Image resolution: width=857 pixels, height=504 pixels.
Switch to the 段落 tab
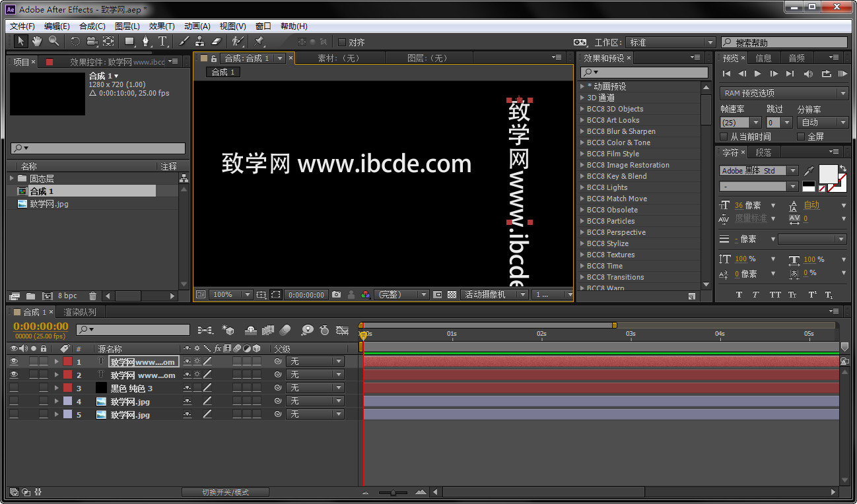point(763,152)
